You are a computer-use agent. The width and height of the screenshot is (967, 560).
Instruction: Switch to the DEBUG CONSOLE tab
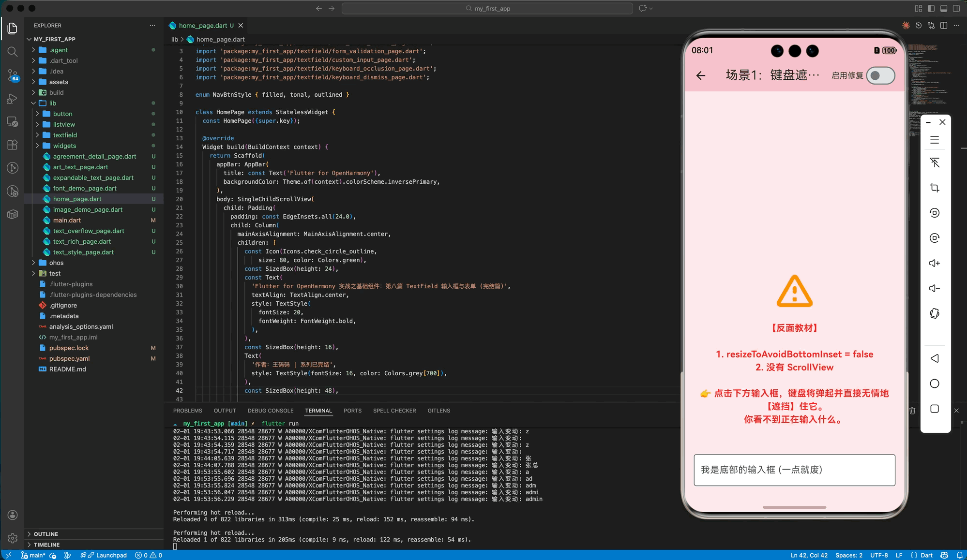click(270, 411)
